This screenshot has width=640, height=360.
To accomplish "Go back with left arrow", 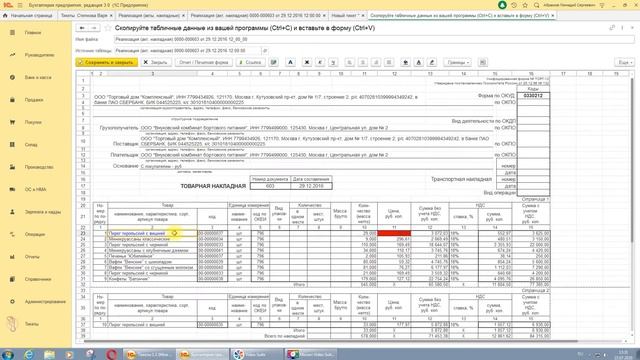I will click(x=82, y=28).
